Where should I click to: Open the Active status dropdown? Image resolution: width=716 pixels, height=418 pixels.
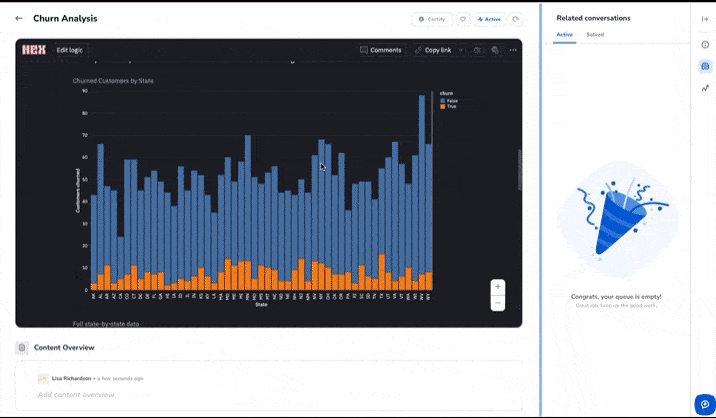(489, 19)
